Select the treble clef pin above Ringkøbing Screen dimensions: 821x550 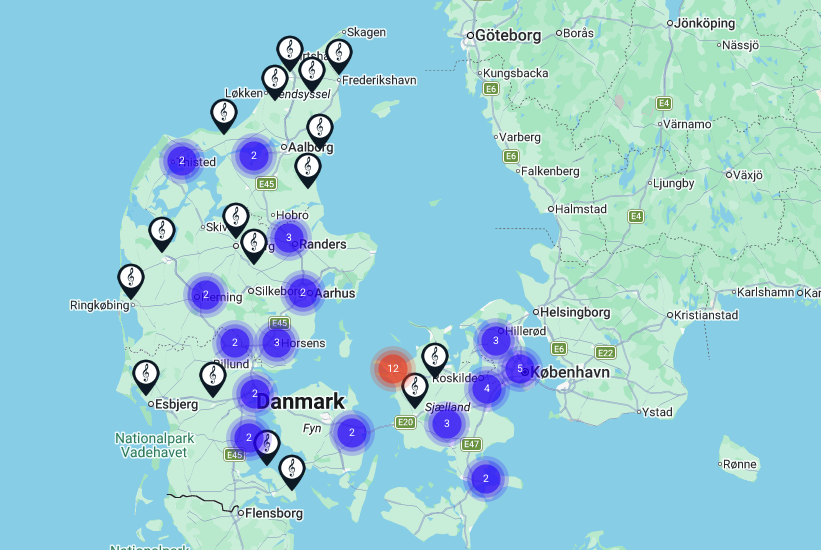coord(131,279)
